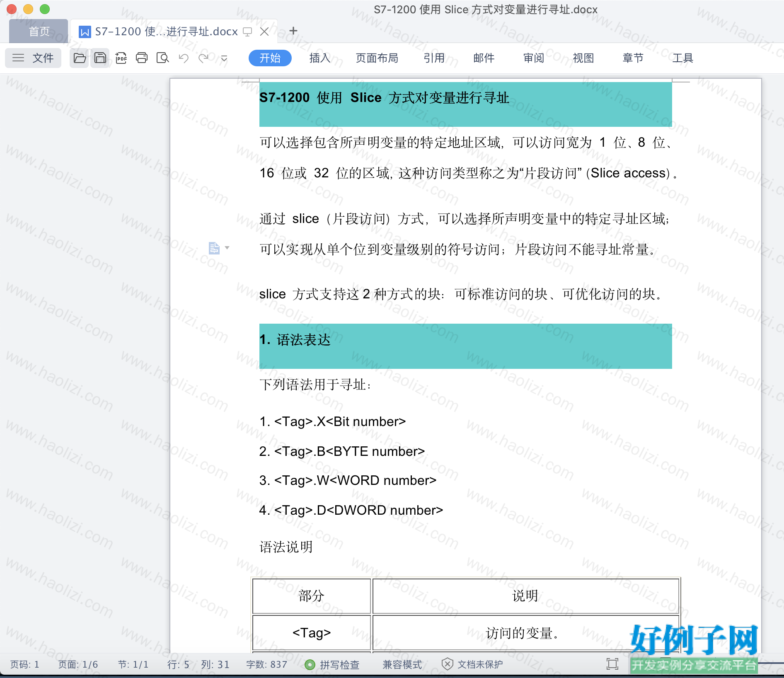
Task: Click the 列: 31 status entry
Action: [x=215, y=665]
